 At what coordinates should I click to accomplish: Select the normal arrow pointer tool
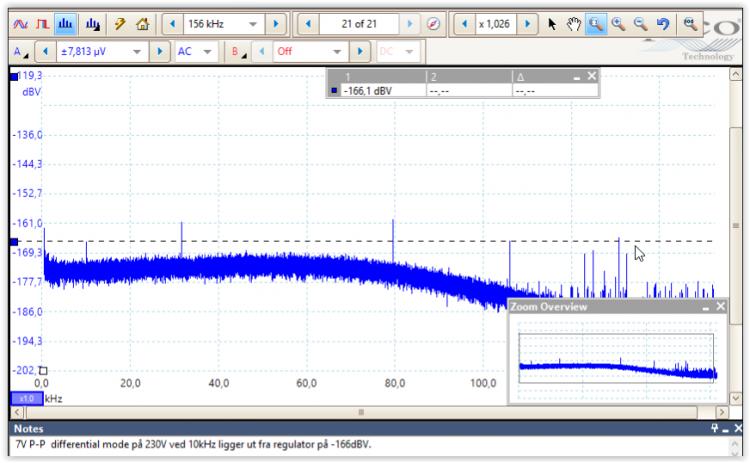554,22
